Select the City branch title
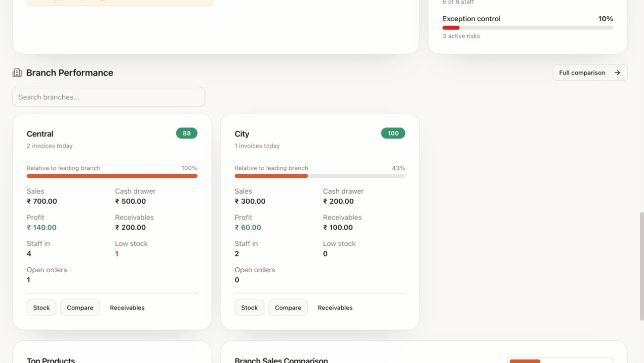The height and width of the screenshot is (363, 644). point(242,134)
